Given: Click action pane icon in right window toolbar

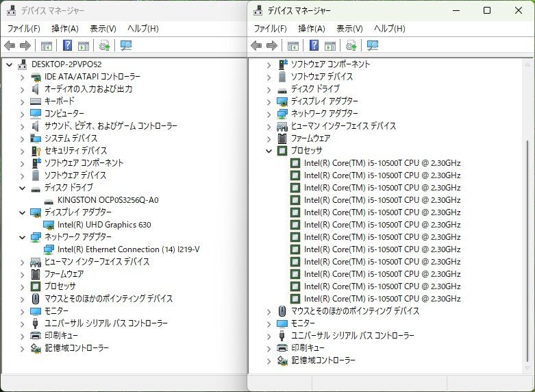Looking at the screenshot, I should (330, 45).
